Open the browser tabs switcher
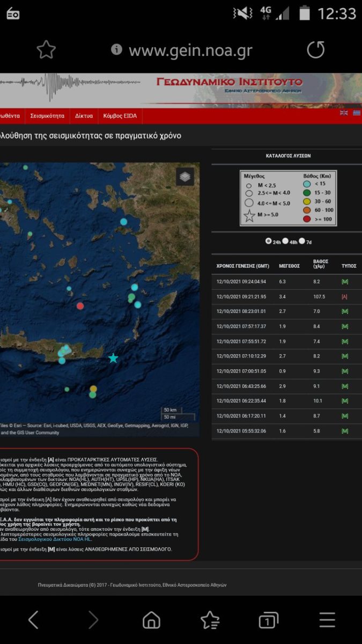 (268, 620)
